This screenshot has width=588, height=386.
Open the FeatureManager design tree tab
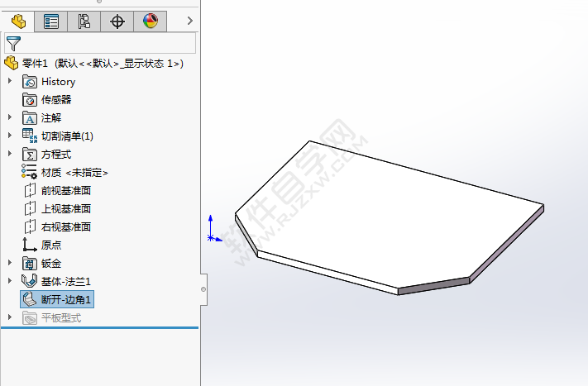coord(18,21)
